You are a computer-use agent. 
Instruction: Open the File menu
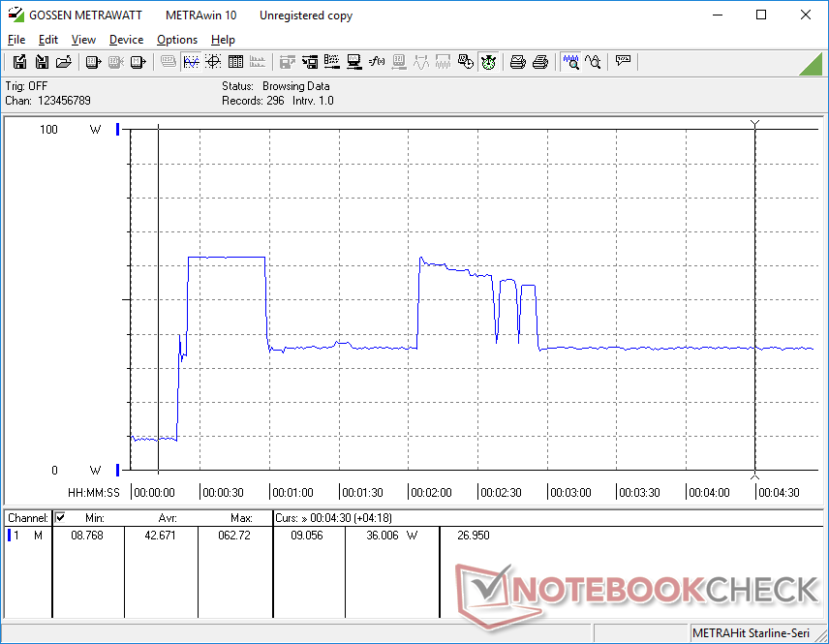(x=16, y=40)
